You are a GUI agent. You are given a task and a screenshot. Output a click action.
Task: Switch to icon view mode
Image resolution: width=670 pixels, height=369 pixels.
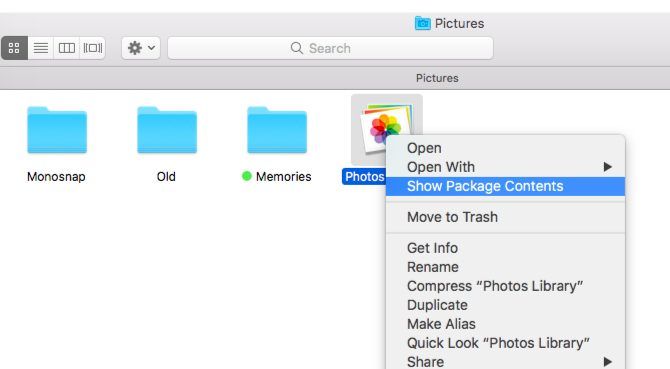(14, 48)
